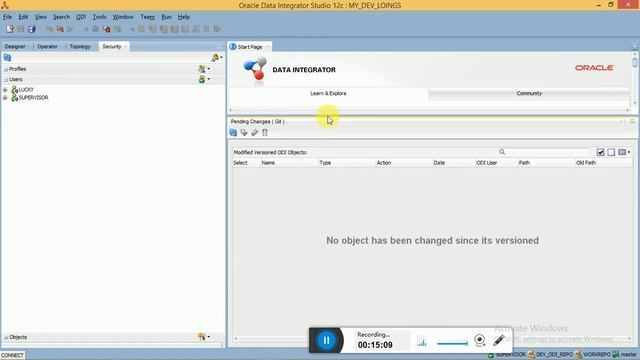Click the Save All disks toolbar icon
640x360 pixels.
(31, 29)
